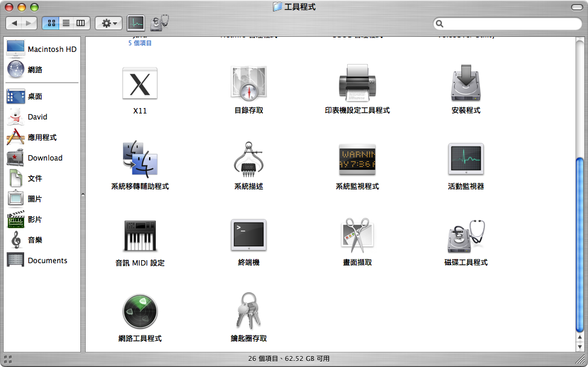The width and height of the screenshot is (588, 367).
Task: Open the 系統描述 calipers icon
Action: (x=249, y=159)
